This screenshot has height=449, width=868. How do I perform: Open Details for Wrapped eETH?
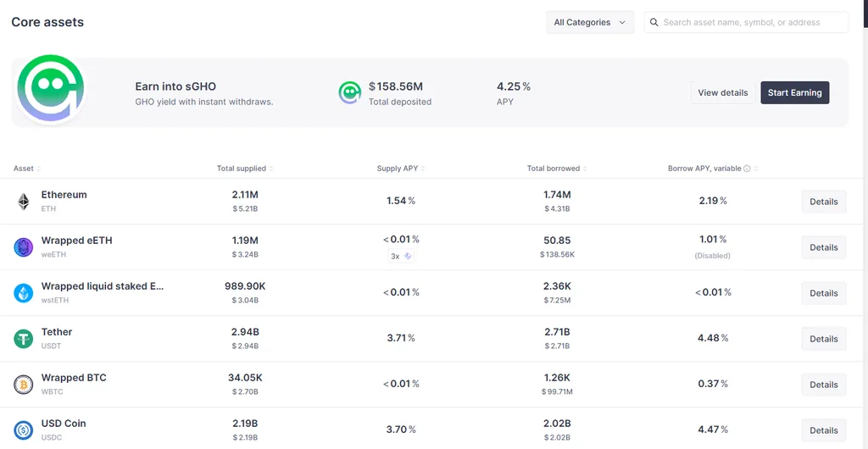[824, 247]
